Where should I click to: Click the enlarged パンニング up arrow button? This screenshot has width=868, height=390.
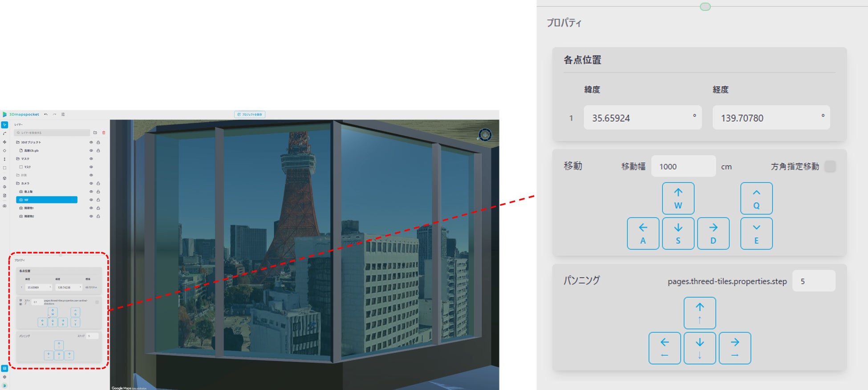700,313
